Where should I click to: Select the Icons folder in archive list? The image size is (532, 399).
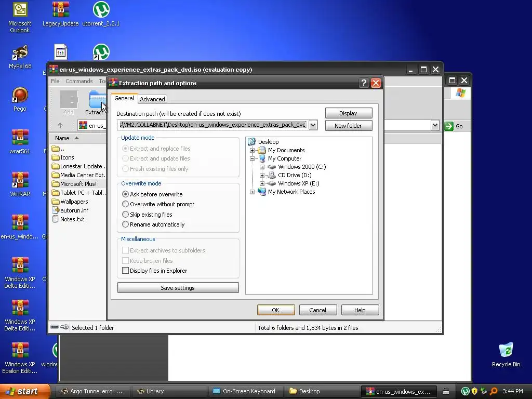(63, 157)
